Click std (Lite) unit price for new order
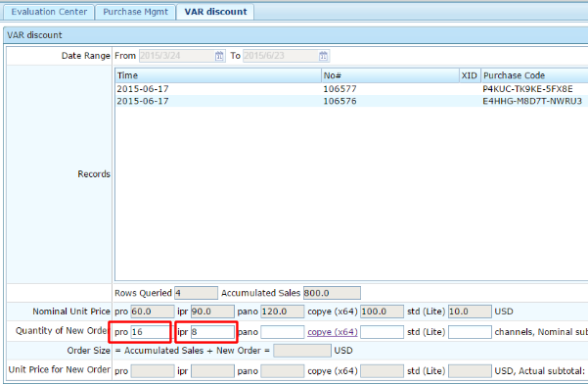 [470, 371]
